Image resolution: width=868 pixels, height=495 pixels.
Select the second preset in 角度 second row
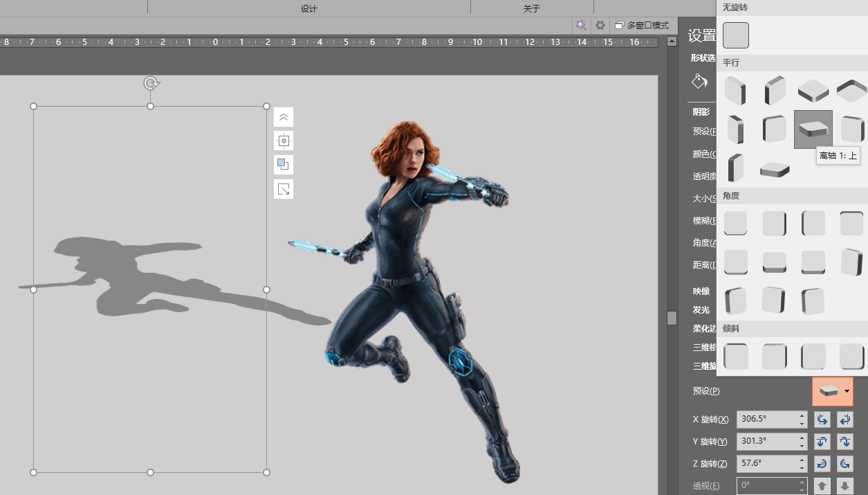click(775, 262)
